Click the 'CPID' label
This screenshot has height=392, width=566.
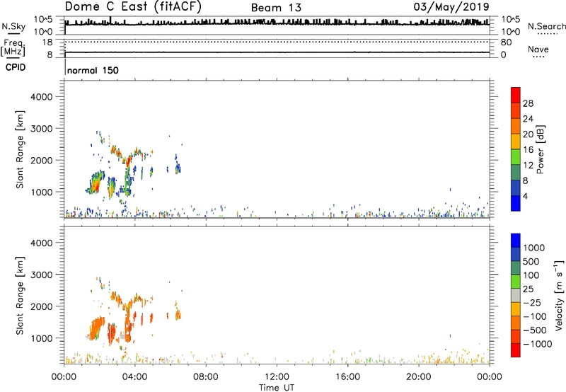(16, 67)
